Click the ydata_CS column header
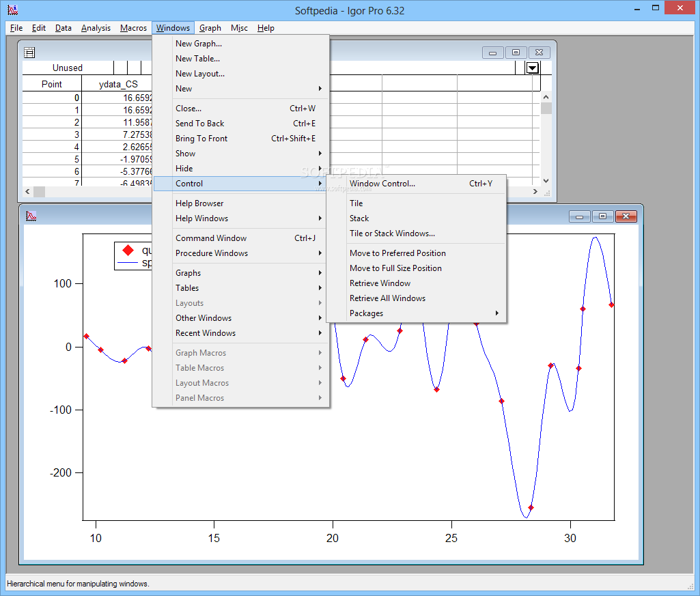The image size is (700, 596). [117, 84]
